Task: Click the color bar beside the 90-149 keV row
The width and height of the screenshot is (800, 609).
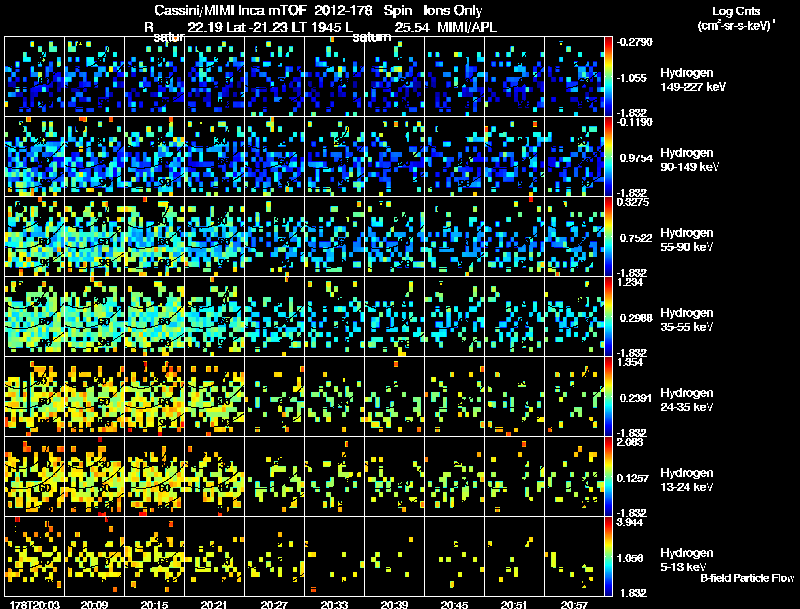Action: pos(608,157)
